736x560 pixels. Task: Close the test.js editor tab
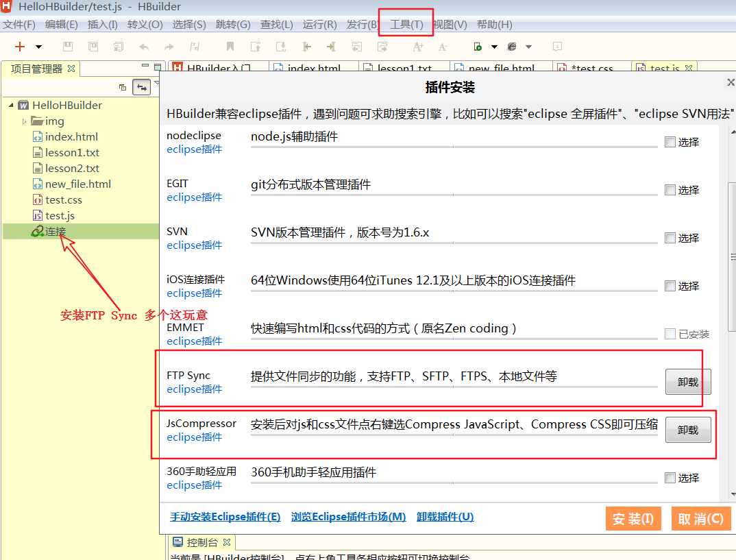(689, 68)
